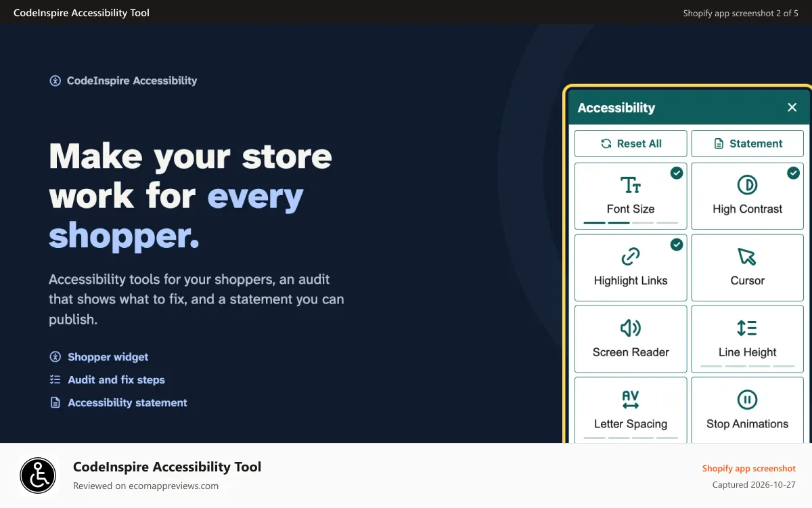Click the Captured 2026-10-27 date

[x=754, y=485]
